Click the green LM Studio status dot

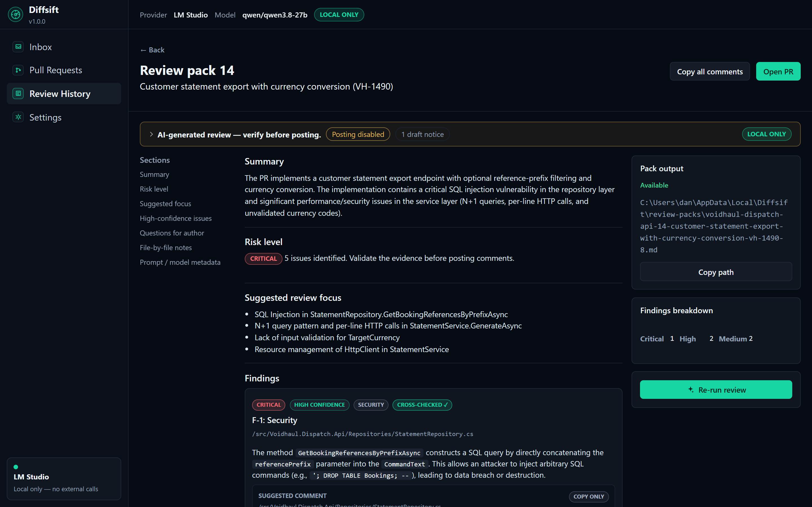[16, 467]
